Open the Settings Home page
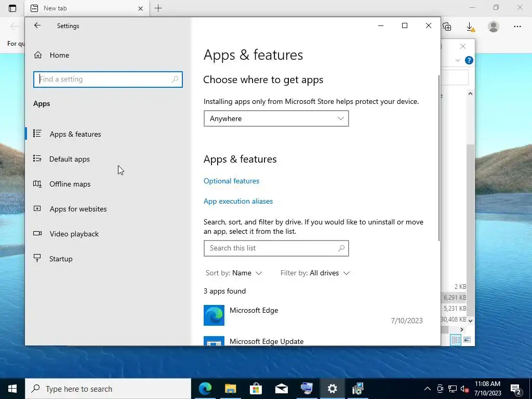Viewport: 532px width, 399px height. [x=51, y=55]
